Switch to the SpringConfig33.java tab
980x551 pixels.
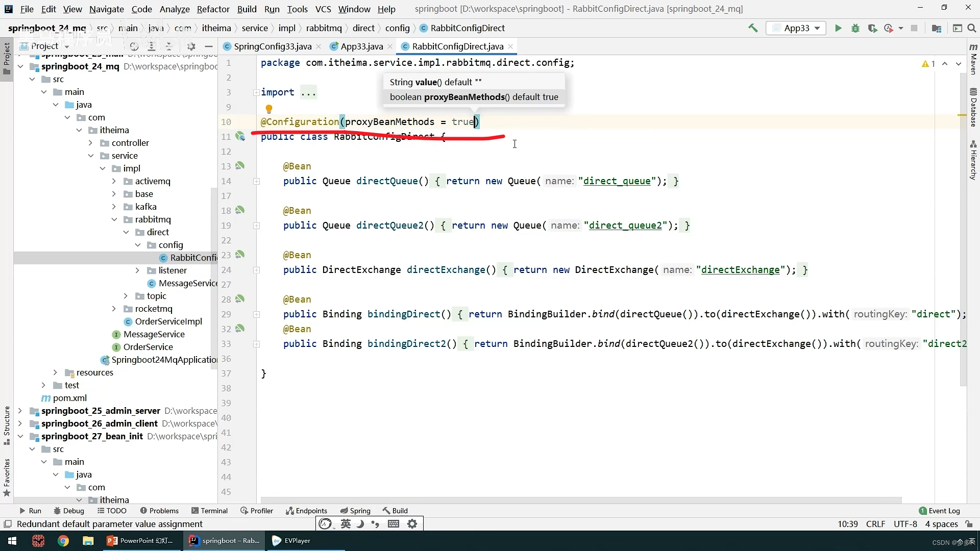click(x=272, y=46)
